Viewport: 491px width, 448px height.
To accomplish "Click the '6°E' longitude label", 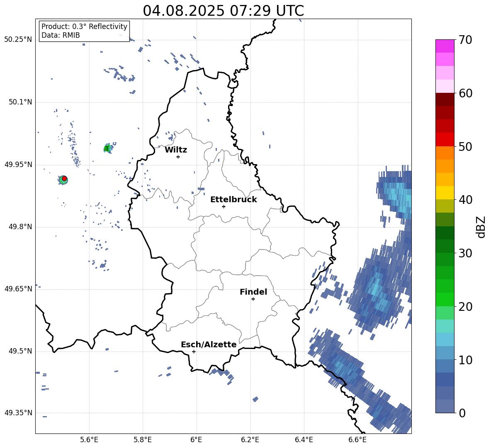I will click(196, 440).
